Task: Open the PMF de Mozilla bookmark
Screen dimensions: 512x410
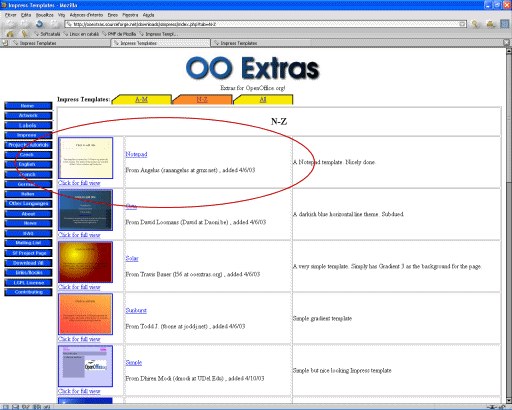Action: [x=119, y=34]
